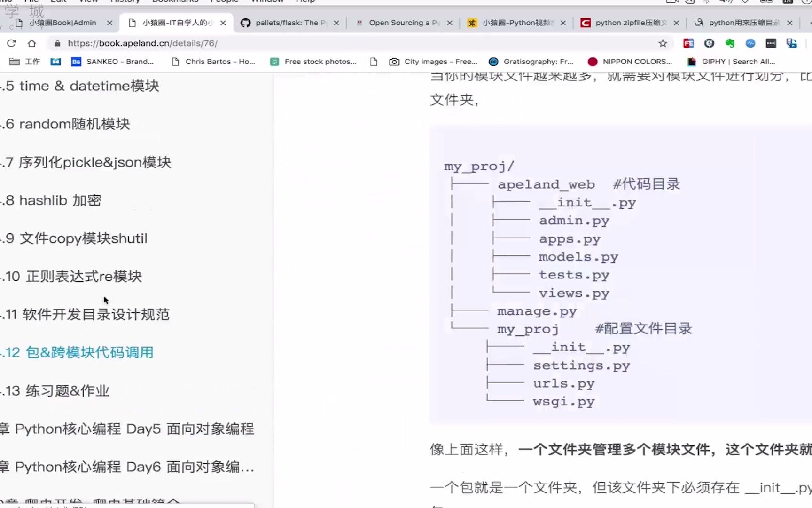The image size is (812, 508).
Task: Open the black square extension icon
Action: click(771, 43)
